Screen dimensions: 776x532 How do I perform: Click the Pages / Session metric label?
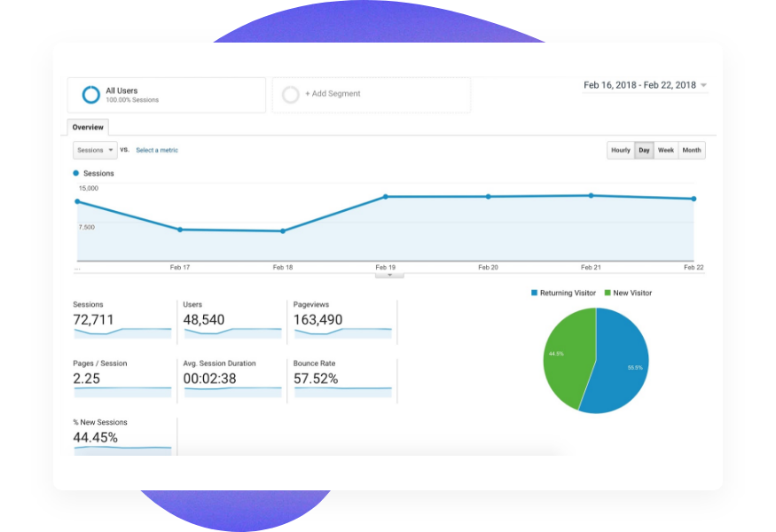(100, 364)
